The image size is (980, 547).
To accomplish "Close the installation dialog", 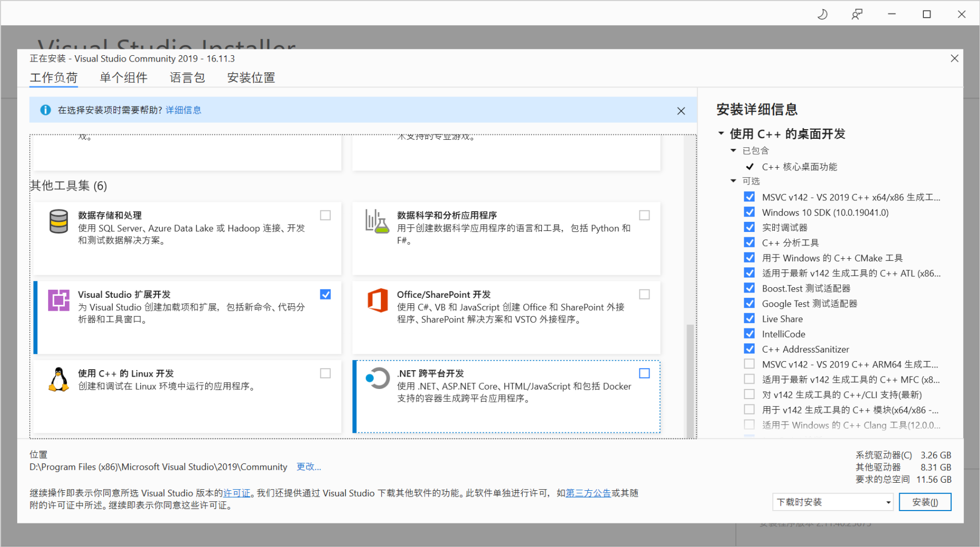I will 954,58.
